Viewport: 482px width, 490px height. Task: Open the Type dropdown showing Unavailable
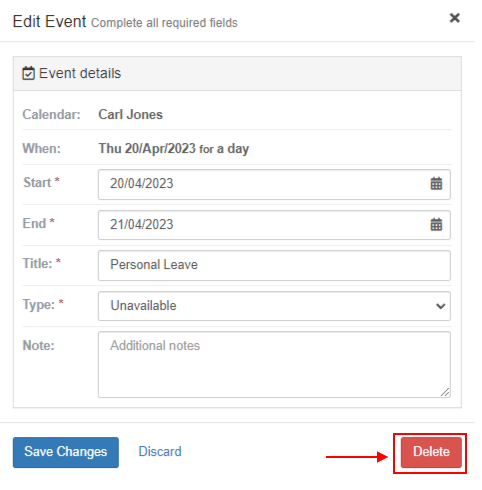[274, 306]
